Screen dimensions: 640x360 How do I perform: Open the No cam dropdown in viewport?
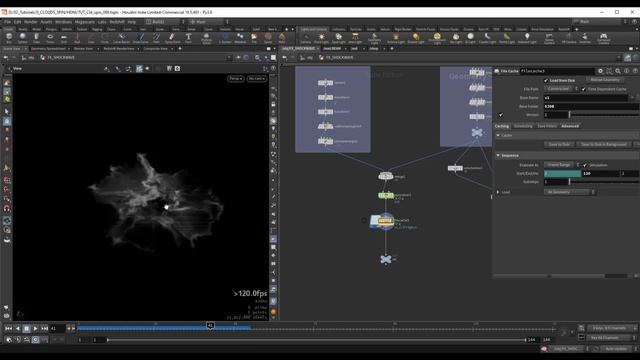pyautogui.click(x=257, y=78)
